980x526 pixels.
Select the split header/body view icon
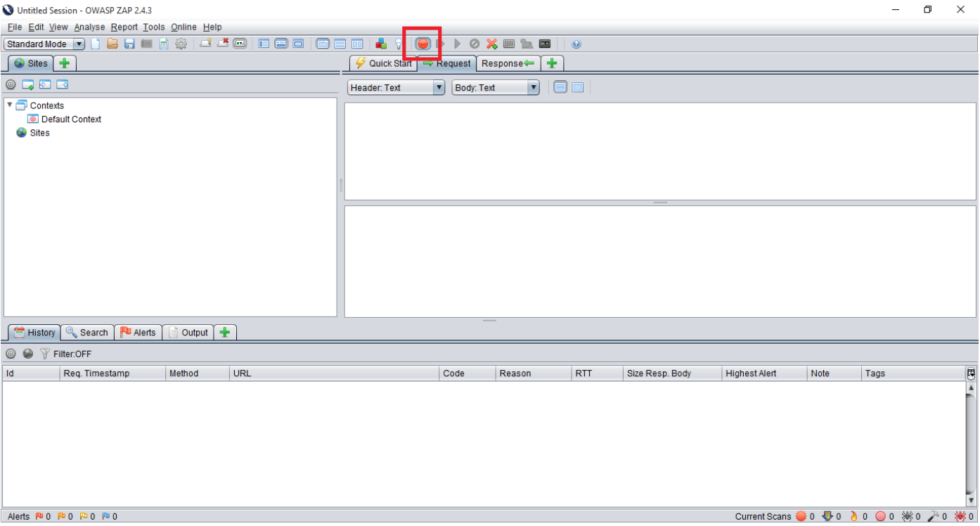[x=560, y=88]
